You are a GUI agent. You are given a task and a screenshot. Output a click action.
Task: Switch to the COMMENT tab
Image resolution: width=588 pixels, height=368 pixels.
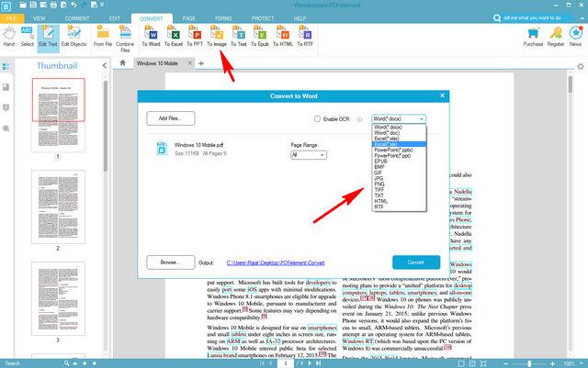tap(77, 18)
